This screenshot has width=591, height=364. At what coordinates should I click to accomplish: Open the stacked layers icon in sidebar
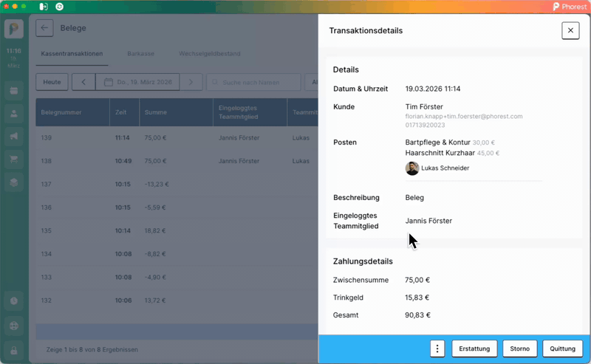pos(14,182)
